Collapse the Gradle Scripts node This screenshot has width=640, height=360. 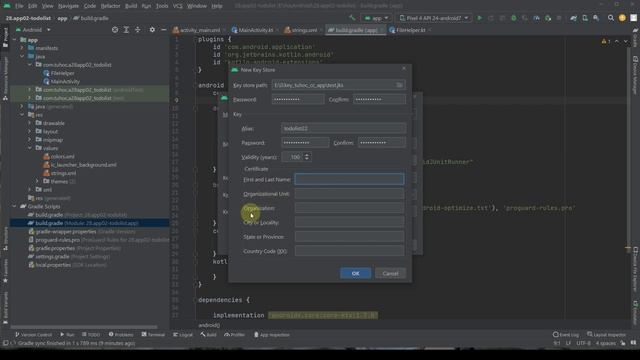click(x=14, y=207)
